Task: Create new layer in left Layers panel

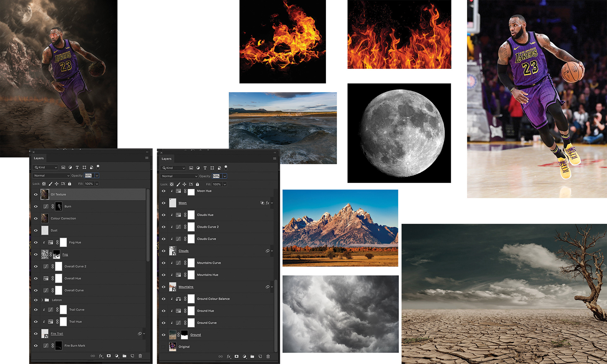Action: click(132, 356)
